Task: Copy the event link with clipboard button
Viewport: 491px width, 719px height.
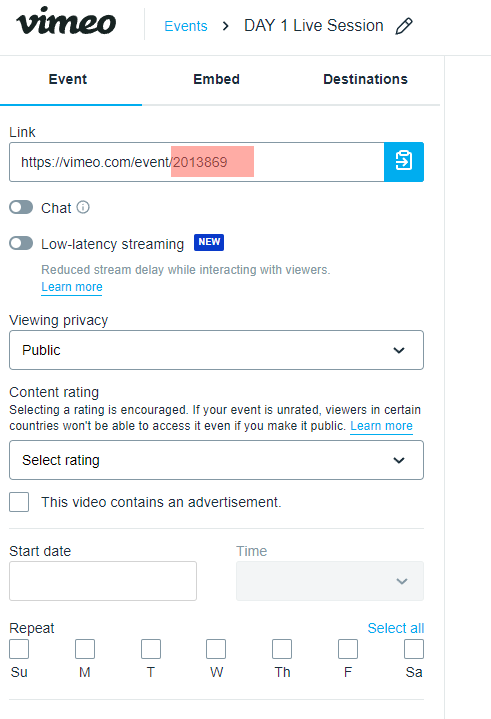Action: tap(403, 162)
